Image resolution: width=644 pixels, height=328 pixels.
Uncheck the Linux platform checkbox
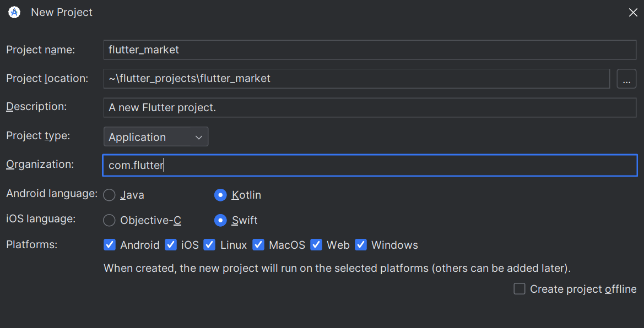(x=209, y=245)
